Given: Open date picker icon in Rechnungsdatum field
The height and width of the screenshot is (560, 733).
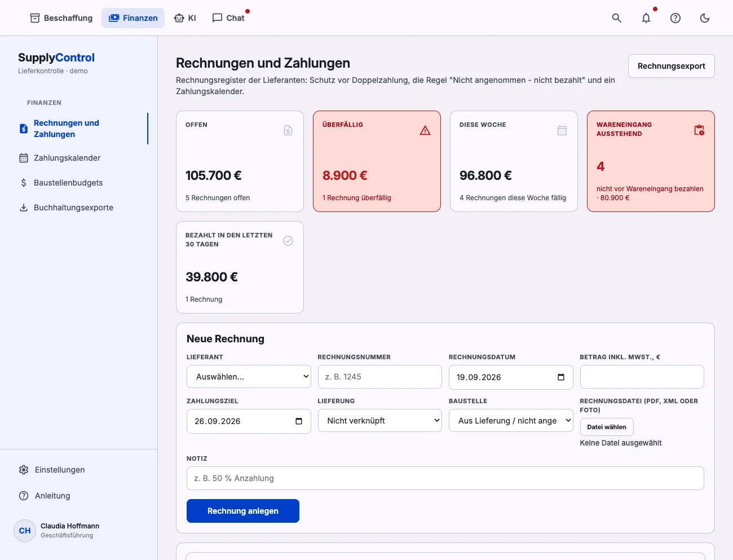Looking at the screenshot, I should [x=561, y=377].
